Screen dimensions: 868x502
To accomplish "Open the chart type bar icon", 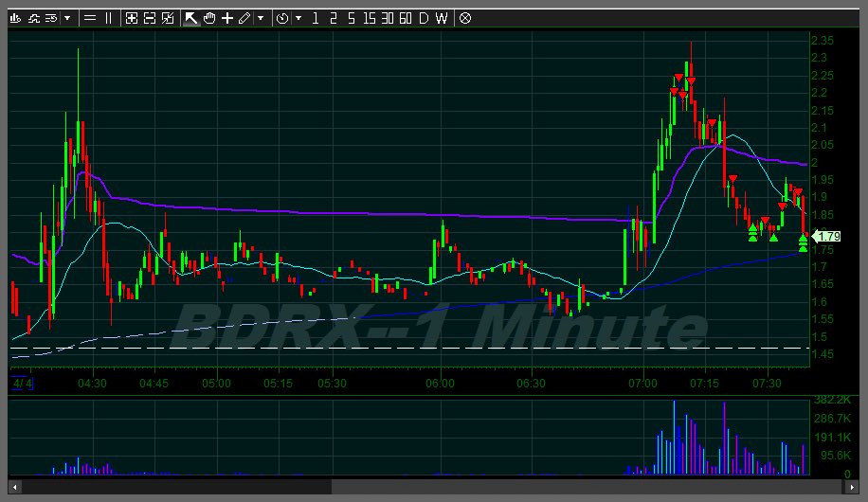I will point(15,18).
